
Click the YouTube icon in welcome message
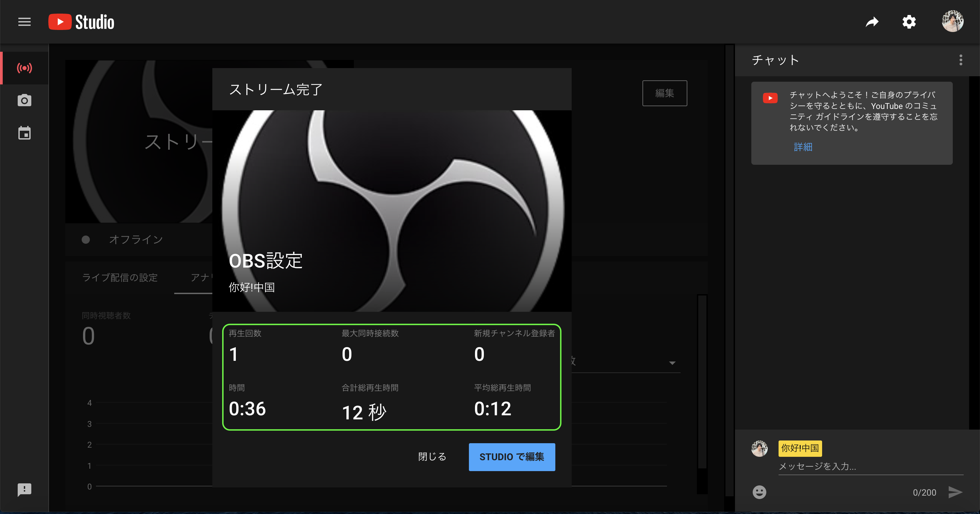[x=770, y=98]
